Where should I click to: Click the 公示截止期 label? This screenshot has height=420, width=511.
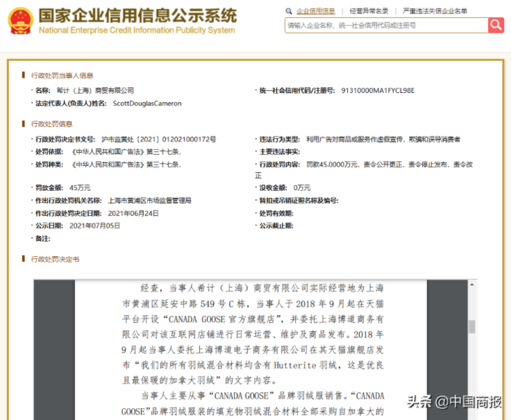click(x=276, y=226)
